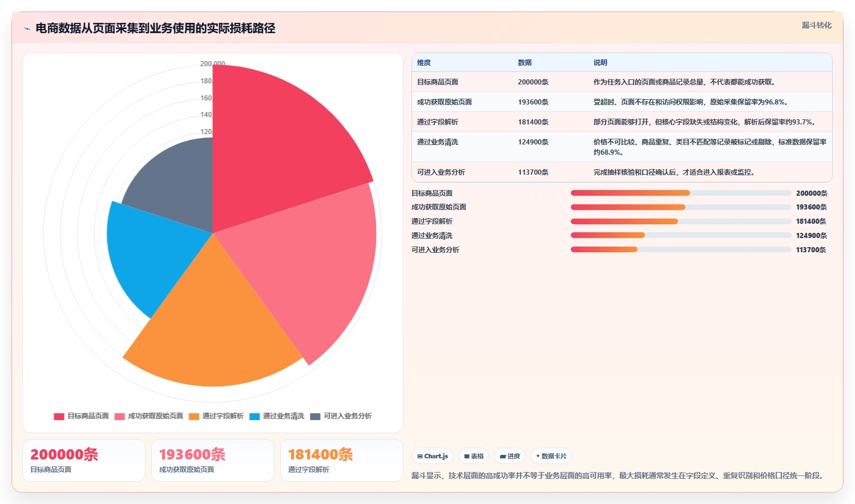Viewport: 855px width, 504px height.
Task: Click the 数据卡片 tag
Action: point(551,456)
